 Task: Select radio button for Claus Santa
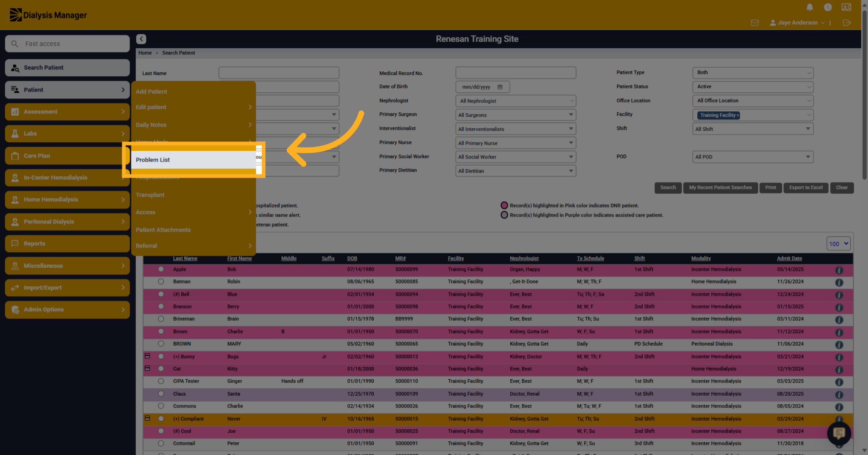pyautogui.click(x=161, y=393)
